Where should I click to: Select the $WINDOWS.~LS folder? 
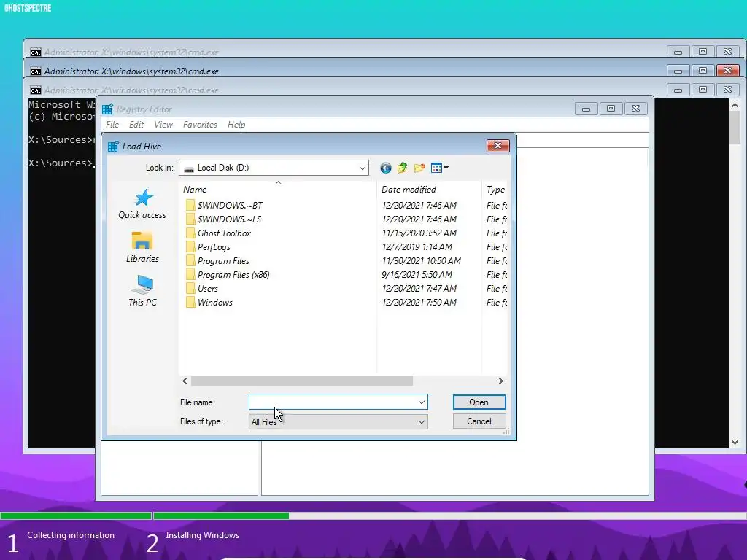click(x=223, y=219)
